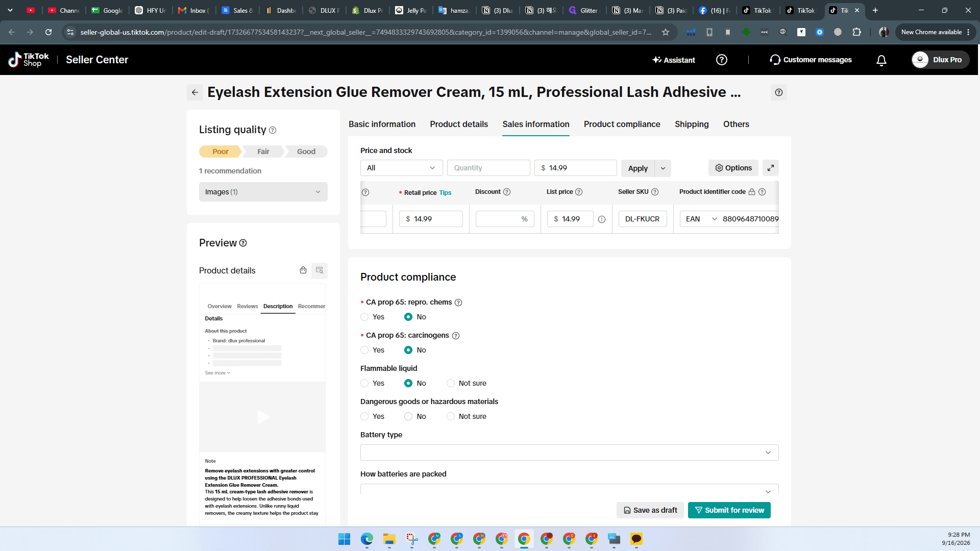Select Yes for CA prop 65 carcinogens
The height and width of the screenshot is (551, 980).
pos(364,350)
